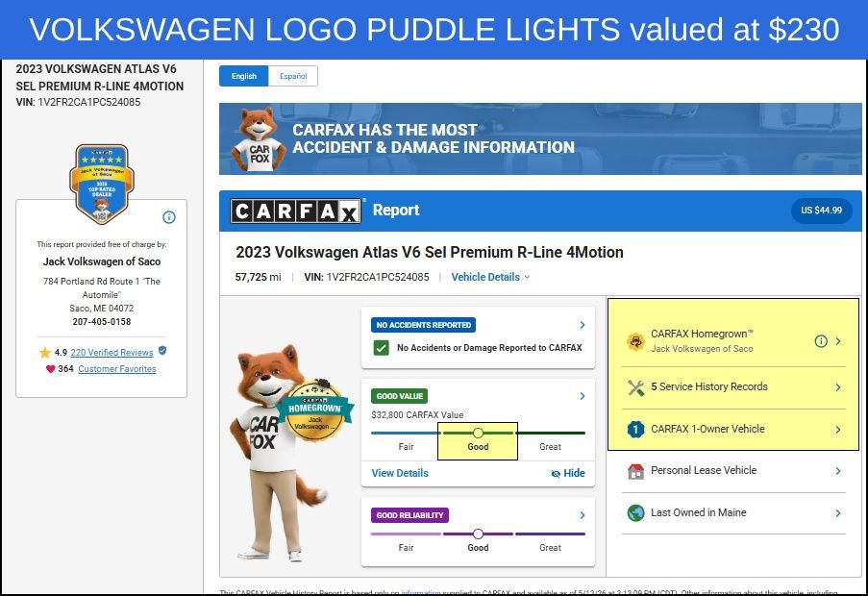The width and height of the screenshot is (868, 596).
Task: Click the globe Last Owned icon
Action: 636,513
